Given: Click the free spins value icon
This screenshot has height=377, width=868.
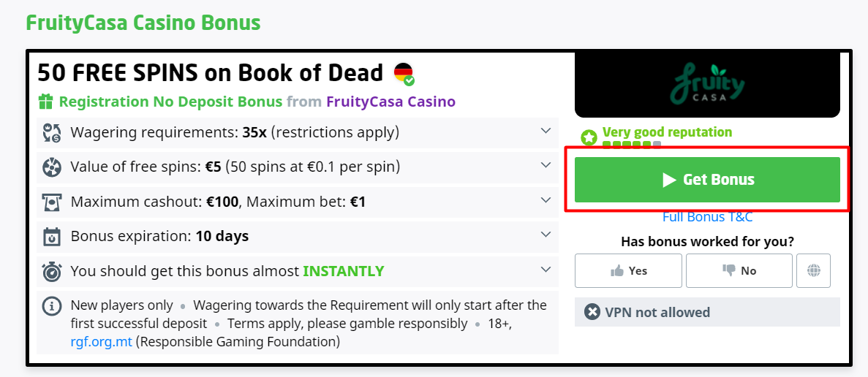Looking at the screenshot, I should tap(52, 167).
